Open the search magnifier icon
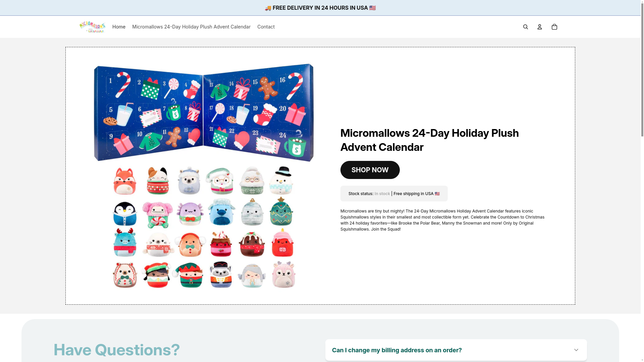This screenshot has width=644, height=362. pos(526,27)
